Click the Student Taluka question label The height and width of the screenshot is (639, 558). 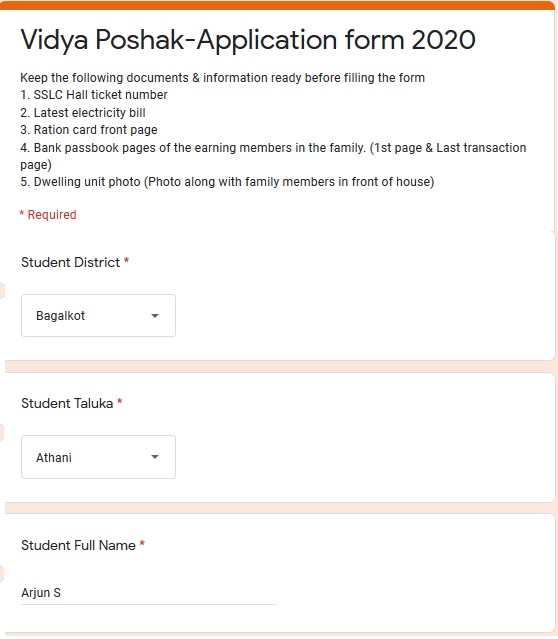67,403
